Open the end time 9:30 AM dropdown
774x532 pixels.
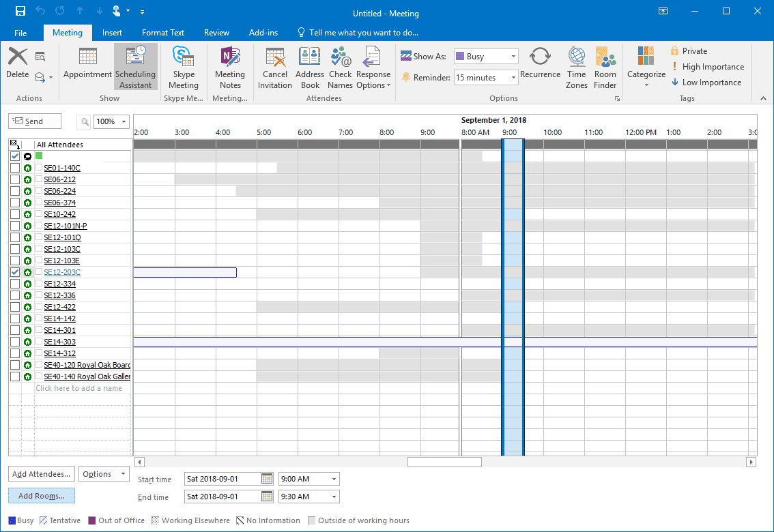tap(334, 497)
